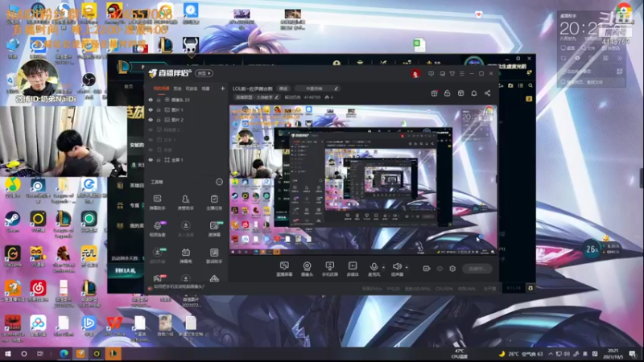Open Task View from the taskbar
The height and width of the screenshot is (362, 644).
[39, 354]
